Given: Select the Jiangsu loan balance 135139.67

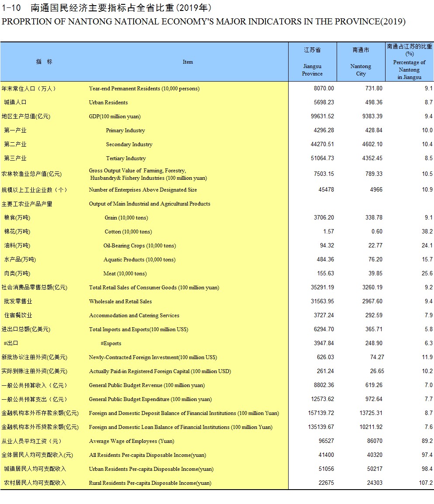Looking at the screenshot, I should tap(321, 427).
